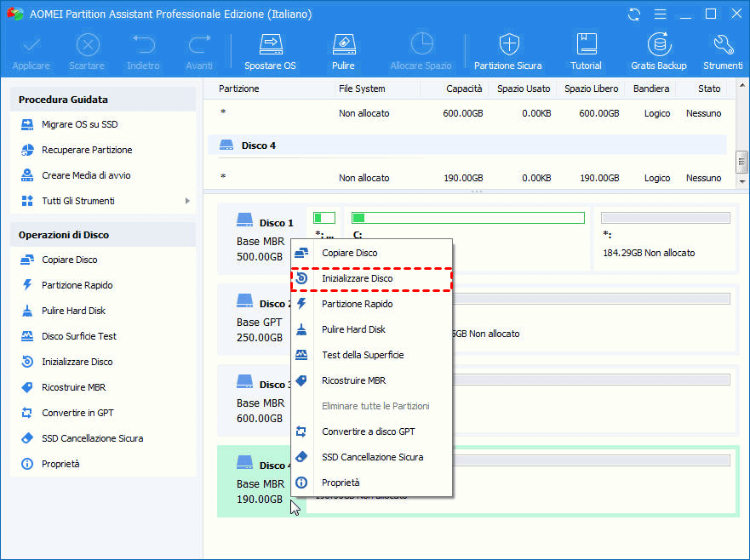The height and width of the screenshot is (560, 750).
Task: Pick Ricostruire MBR from context menu
Action: pos(353,380)
